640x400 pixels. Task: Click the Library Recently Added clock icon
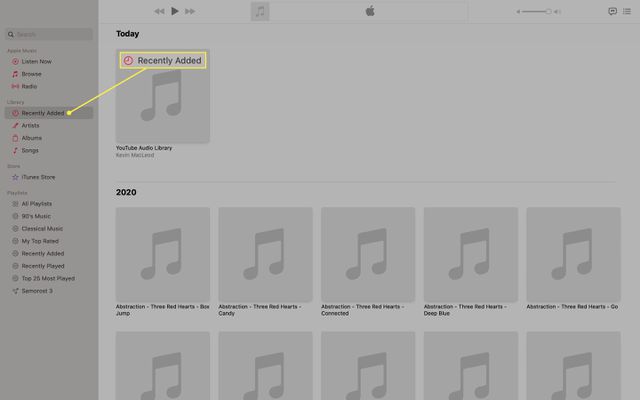click(15, 113)
